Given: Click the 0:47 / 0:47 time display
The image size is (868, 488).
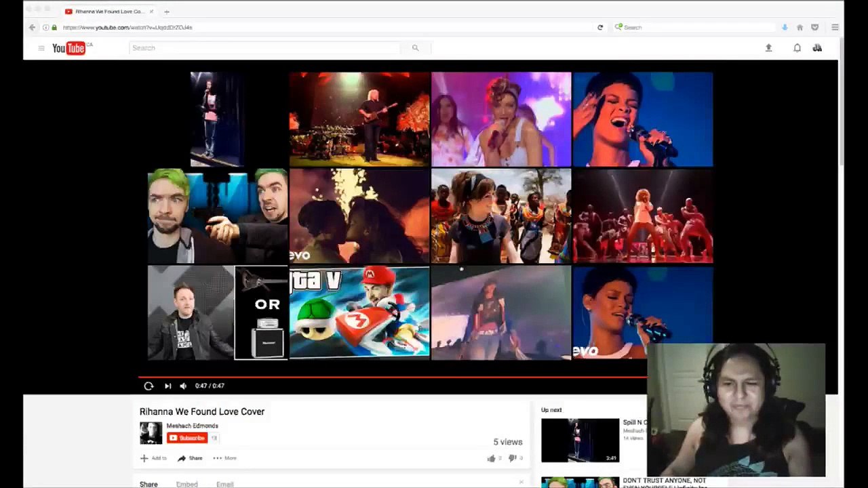Looking at the screenshot, I should [x=210, y=386].
